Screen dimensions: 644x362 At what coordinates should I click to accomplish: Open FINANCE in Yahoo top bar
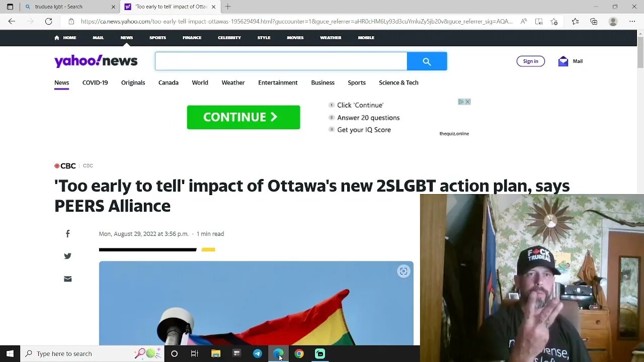click(x=192, y=38)
